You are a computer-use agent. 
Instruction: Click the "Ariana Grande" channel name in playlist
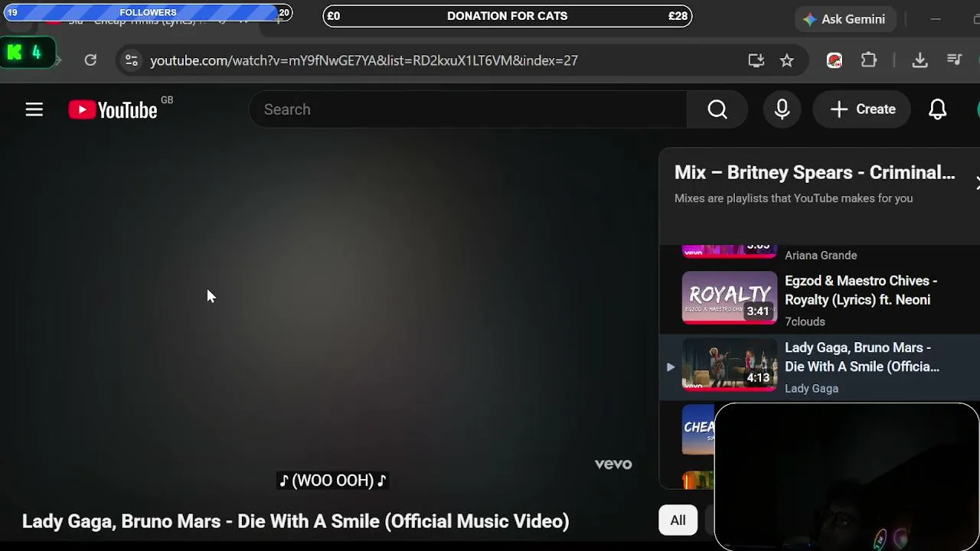pyautogui.click(x=821, y=255)
